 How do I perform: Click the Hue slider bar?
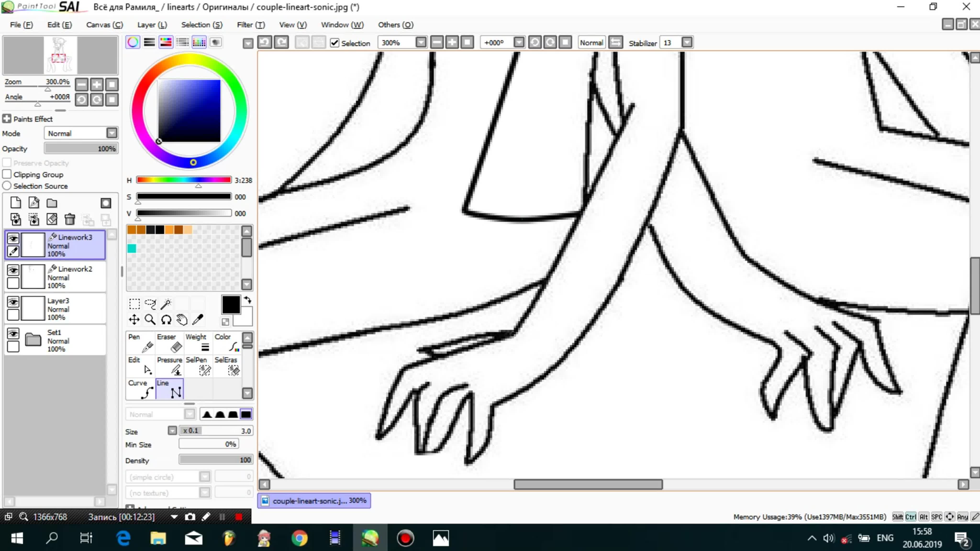[x=184, y=180]
